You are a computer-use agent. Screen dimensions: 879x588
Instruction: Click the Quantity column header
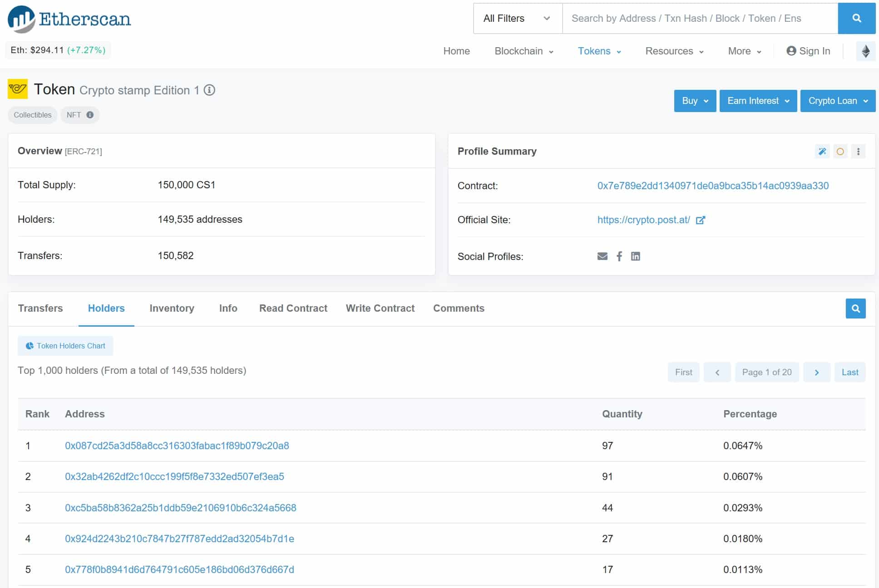(x=622, y=414)
